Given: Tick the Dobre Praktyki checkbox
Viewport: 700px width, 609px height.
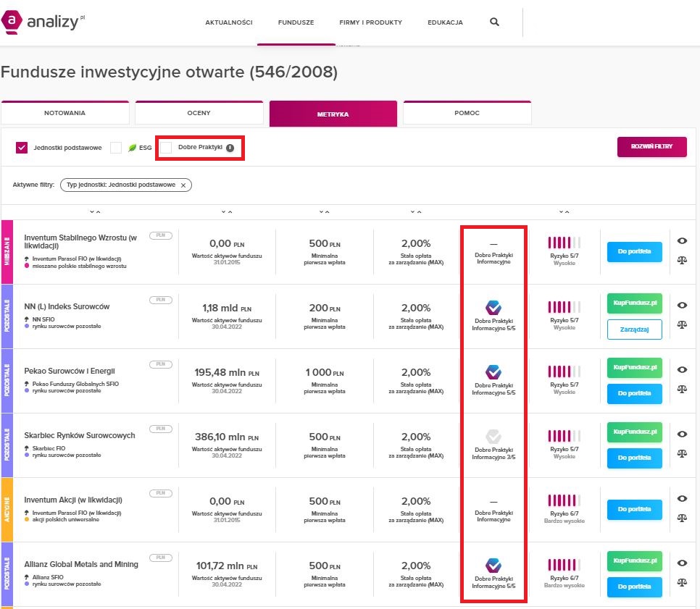Looking at the screenshot, I should pyautogui.click(x=166, y=148).
